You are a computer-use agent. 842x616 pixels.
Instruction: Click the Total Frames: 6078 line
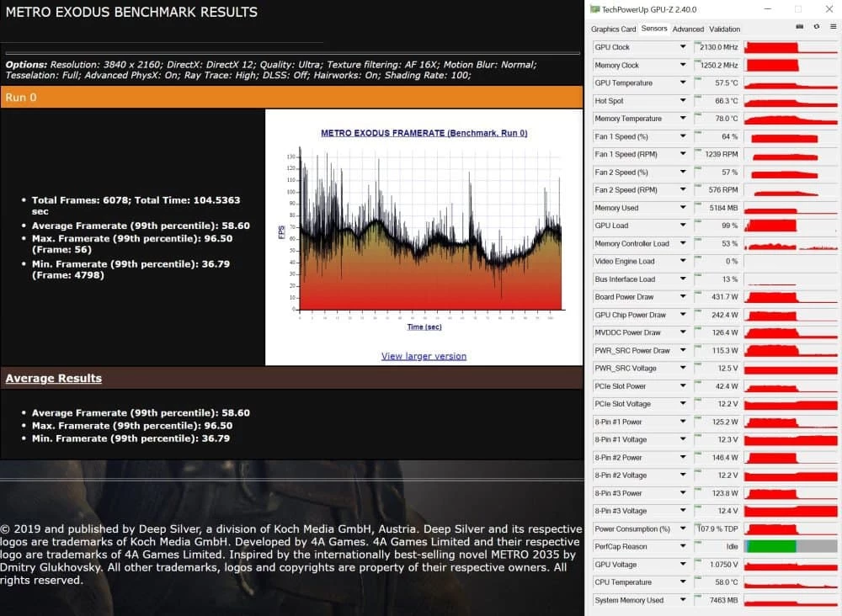[x=136, y=205]
